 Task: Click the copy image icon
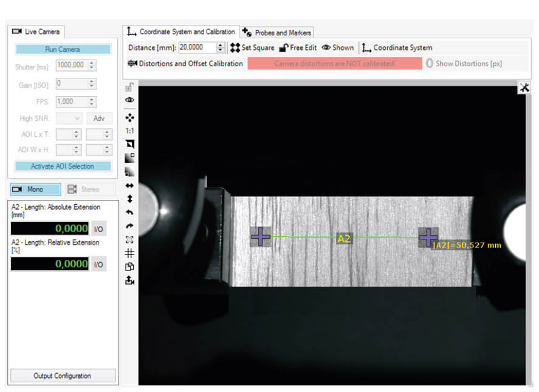click(x=129, y=267)
